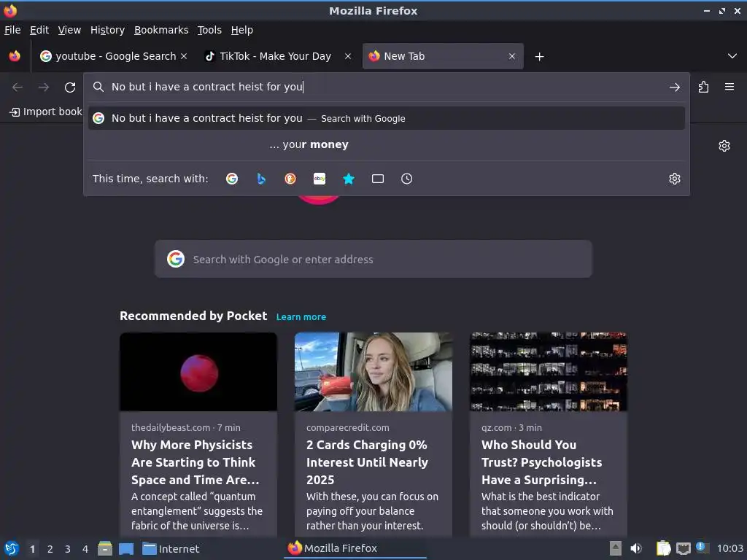Viewport: 747px width, 560px height.
Task: Switch to TikTok - Make Your Day tab
Action: click(278, 56)
